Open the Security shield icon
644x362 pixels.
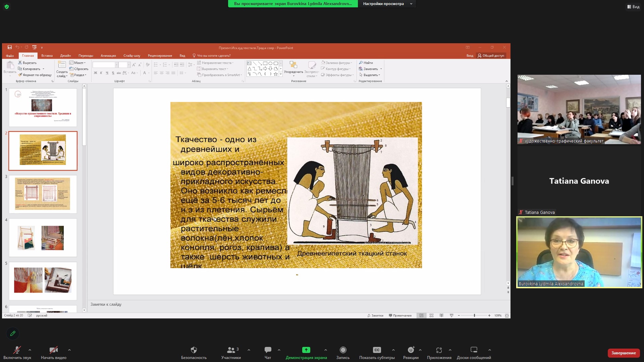194,350
